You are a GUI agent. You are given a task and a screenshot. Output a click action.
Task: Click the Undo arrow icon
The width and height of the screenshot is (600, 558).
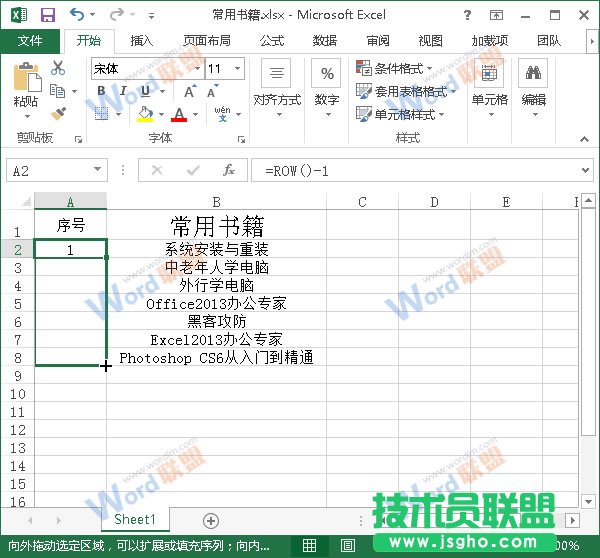[77, 15]
